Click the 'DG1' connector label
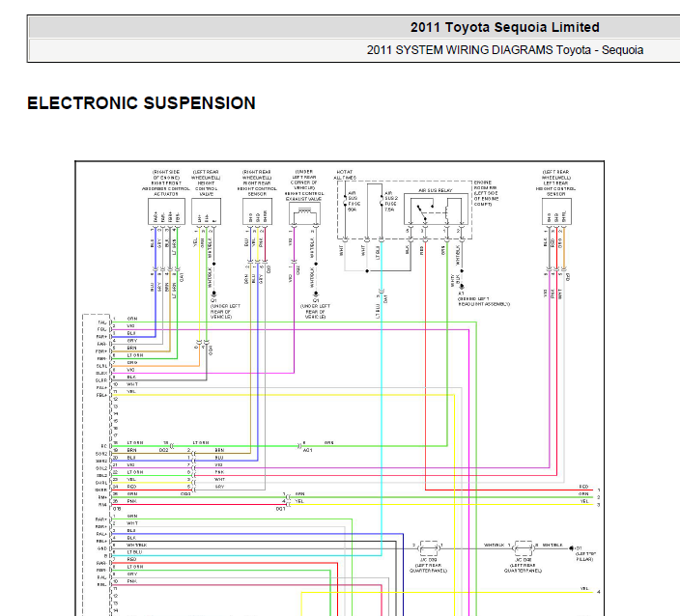This screenshot has width=680, height=616. pos(280,509)
